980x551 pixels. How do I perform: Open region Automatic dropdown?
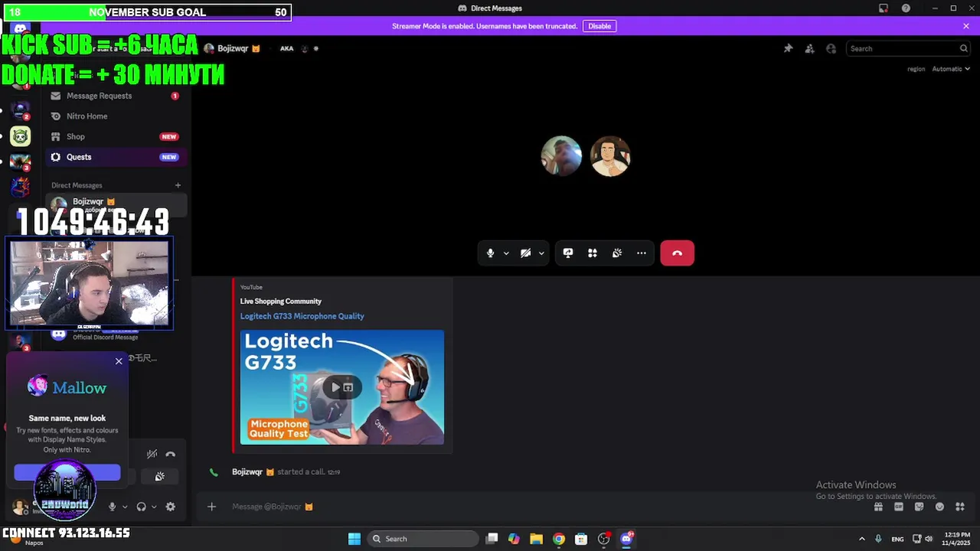click(x=950, y=69)
